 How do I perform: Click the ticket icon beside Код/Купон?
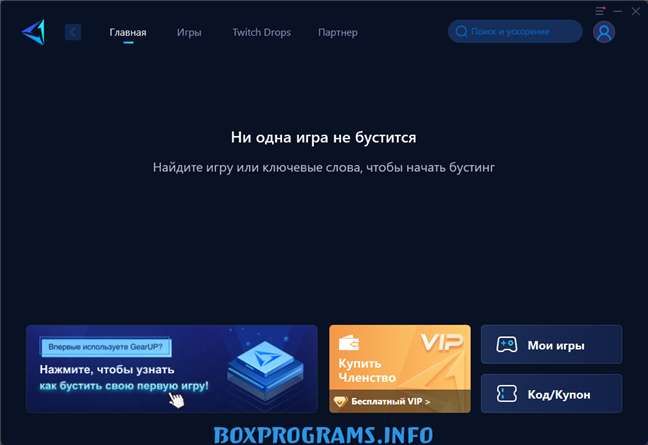pyautogui.click(x=507, y=394)
